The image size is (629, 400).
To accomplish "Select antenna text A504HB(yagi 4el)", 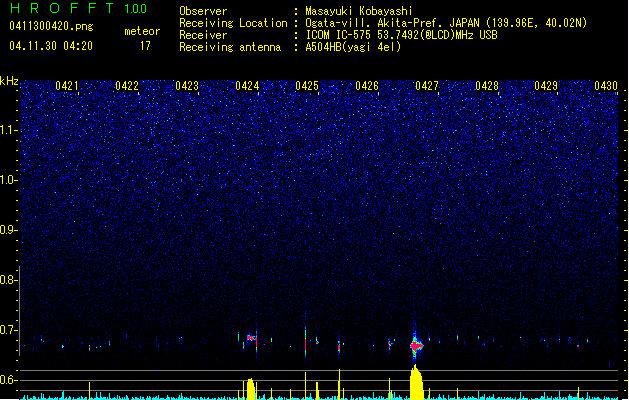I will [353, 47].
